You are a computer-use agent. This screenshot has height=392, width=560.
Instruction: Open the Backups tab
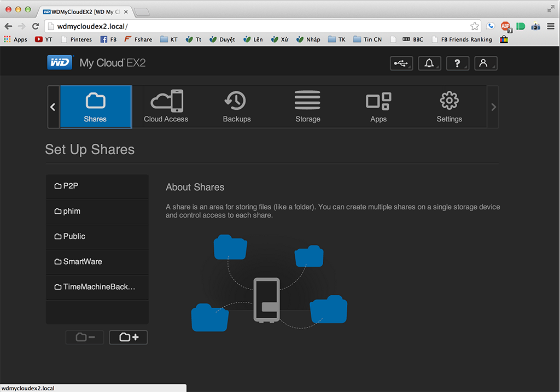(237, 107)
